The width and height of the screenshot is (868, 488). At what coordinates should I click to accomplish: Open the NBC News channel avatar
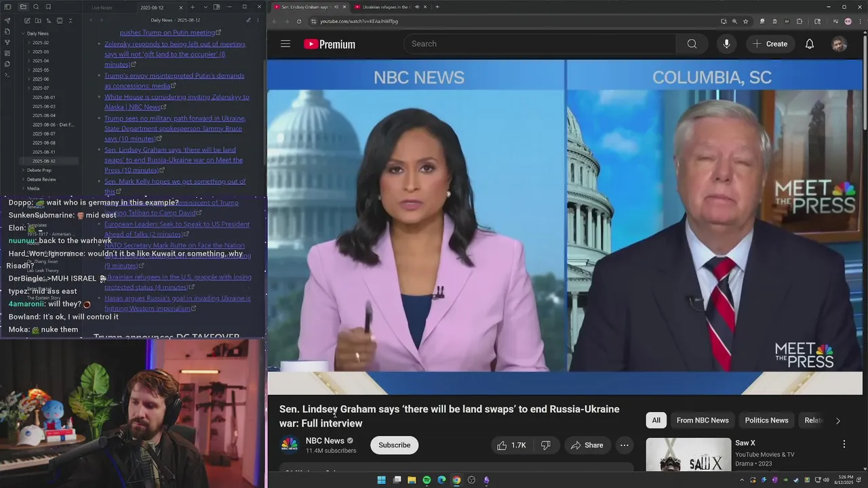coord(290,445)
